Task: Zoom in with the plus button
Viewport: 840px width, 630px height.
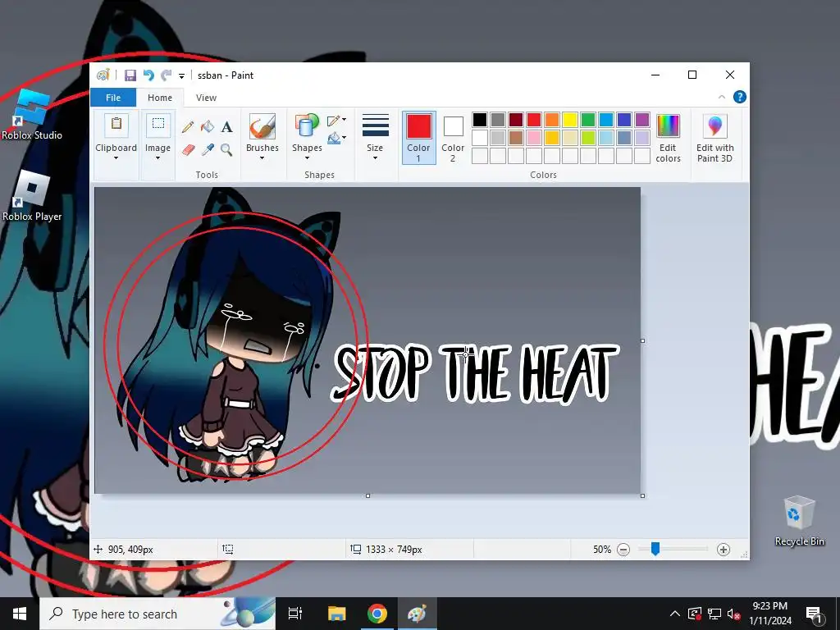Action: click(x=724, y=549)
